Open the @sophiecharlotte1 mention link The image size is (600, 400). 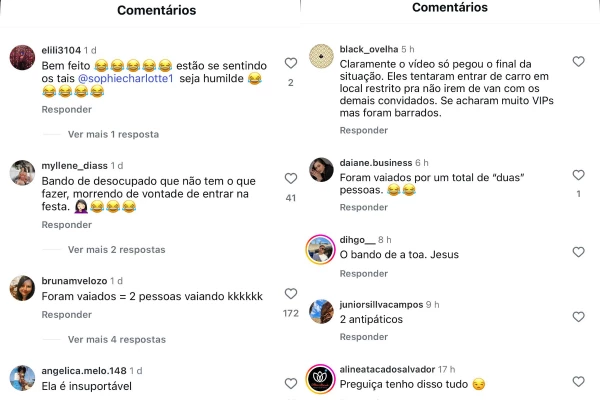(126, 78)
